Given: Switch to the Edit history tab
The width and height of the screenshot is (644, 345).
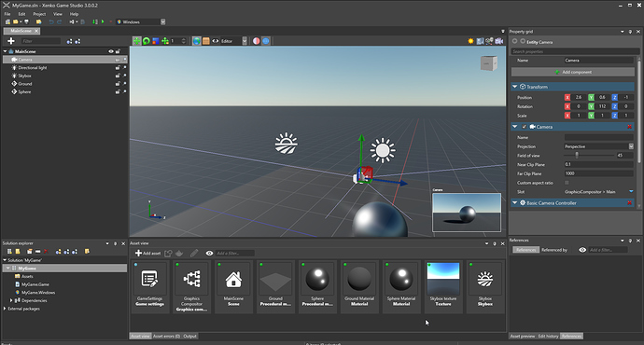Looking at the screenshot, I should coord(548,336).
